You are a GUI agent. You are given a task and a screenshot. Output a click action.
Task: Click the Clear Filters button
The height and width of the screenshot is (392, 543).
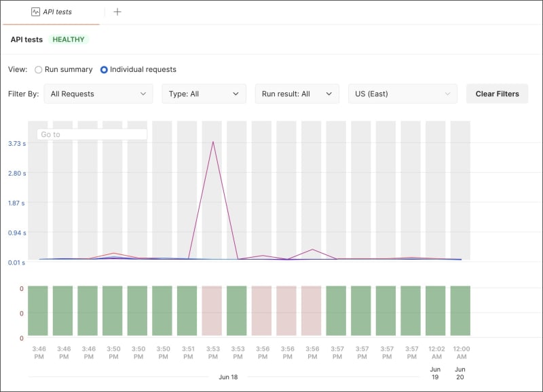click(498, 94)
